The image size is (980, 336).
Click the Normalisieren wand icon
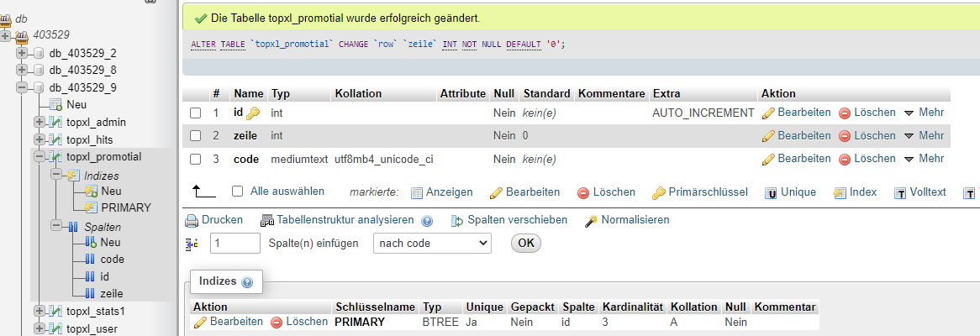[591, 220]
